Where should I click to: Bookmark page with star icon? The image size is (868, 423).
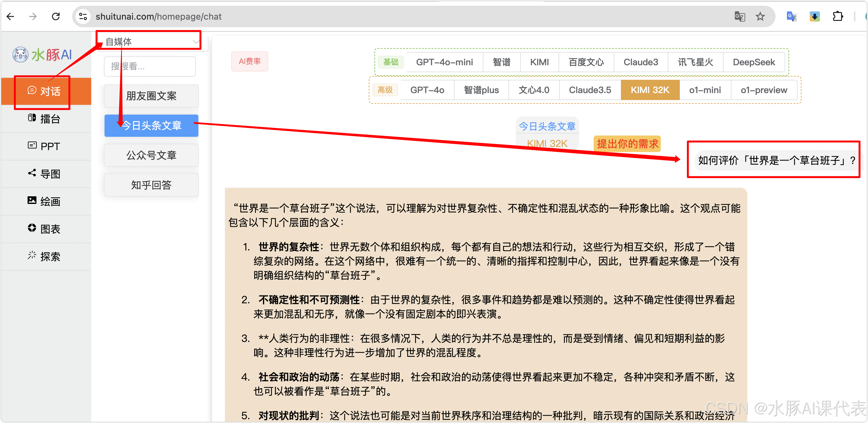(760, 16)
